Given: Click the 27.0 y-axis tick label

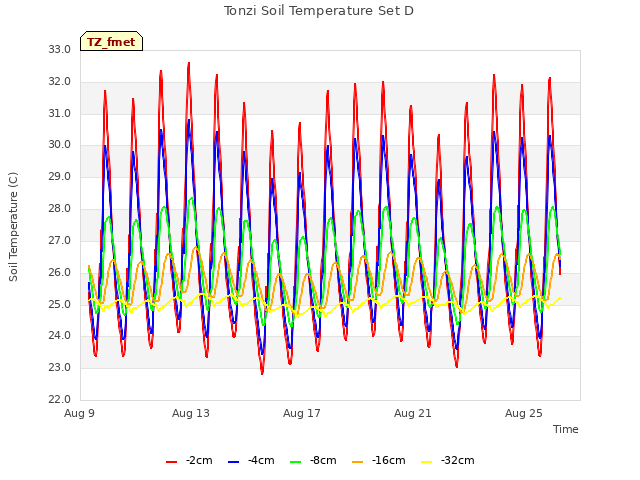Looking at the screenshot, I should tap(60, 240).
